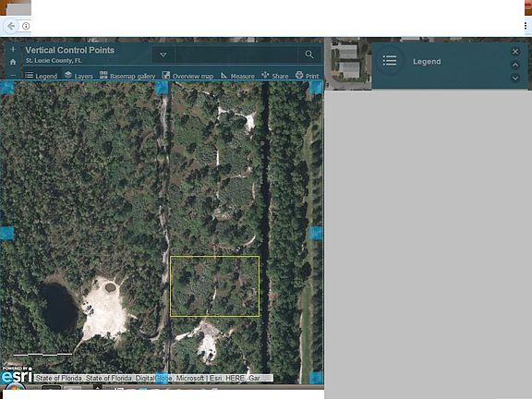Expand the search source dropdown arrow
The height and width of the screenshot is (399, 532).
163,54
